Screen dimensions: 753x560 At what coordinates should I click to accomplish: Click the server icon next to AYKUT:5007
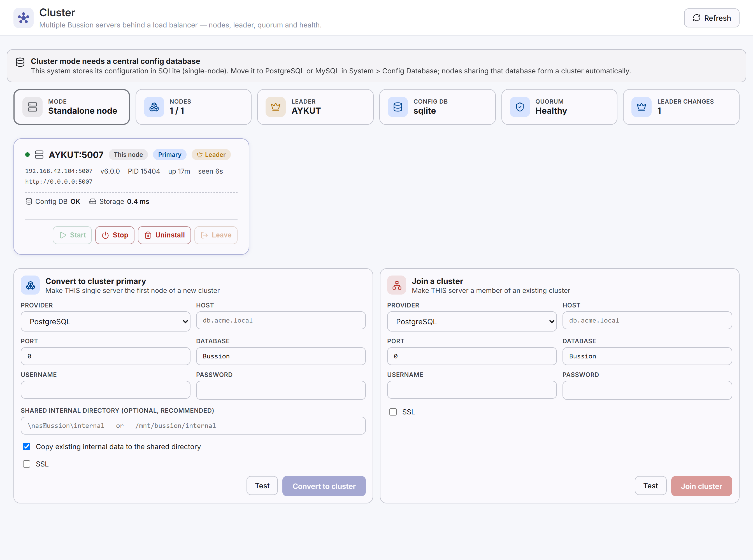click(x=39, y=155)
